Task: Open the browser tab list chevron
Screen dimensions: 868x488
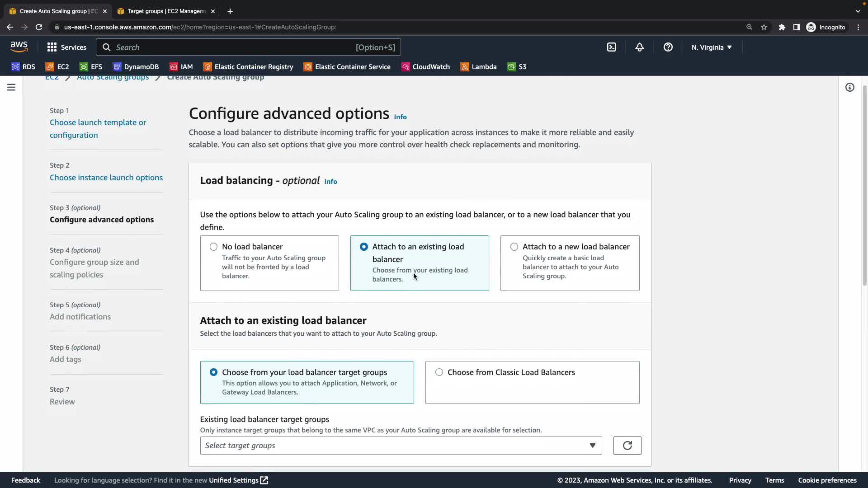Action: click(858, 11)
